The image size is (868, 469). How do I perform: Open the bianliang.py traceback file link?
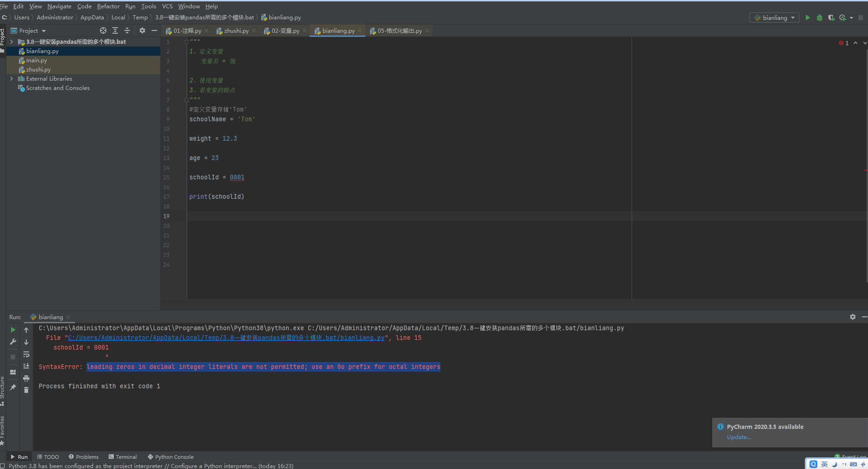click(x=226, y=338)
